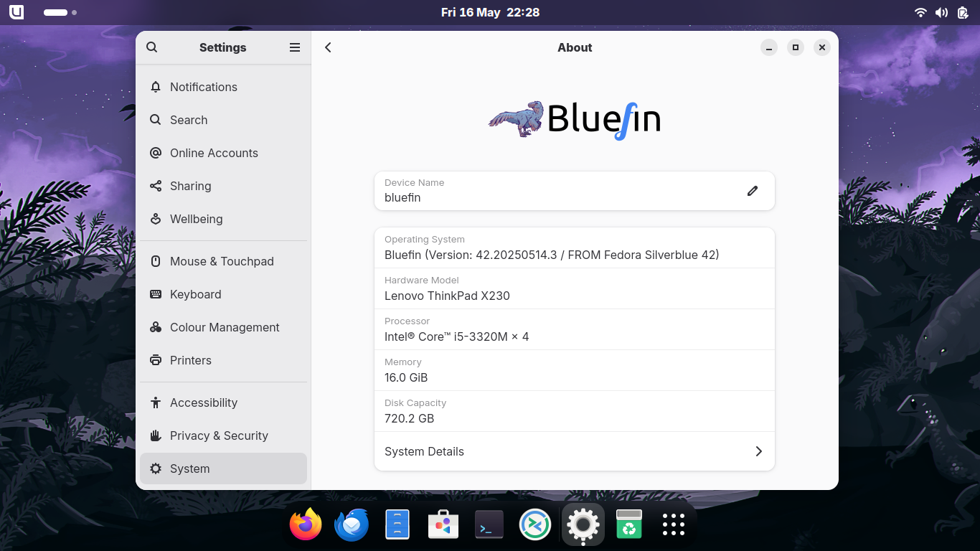Image resolution: width=980 pixels, height=551 pixels.
Task: Open the Settings search magnifier icon
Action: (151, 47)
